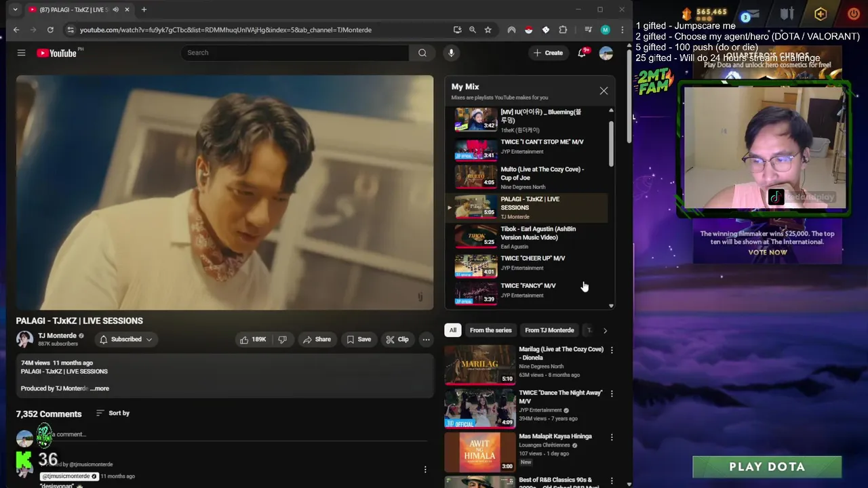The height and width of the screenshot is (488, 868).
Task: Open YouTube notifications bell
Action: point(582,53)
